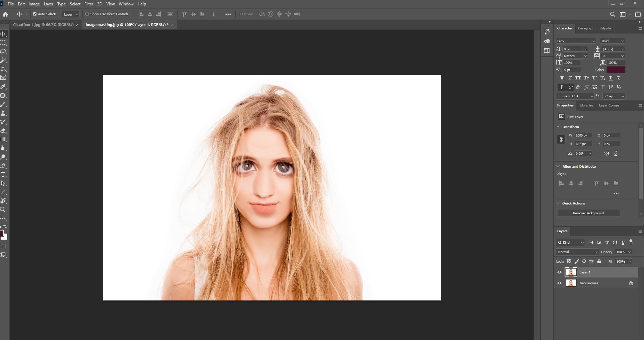Select the Lasso tool
Viewport: 644px width, 340px height.
[x=3, y=51]
